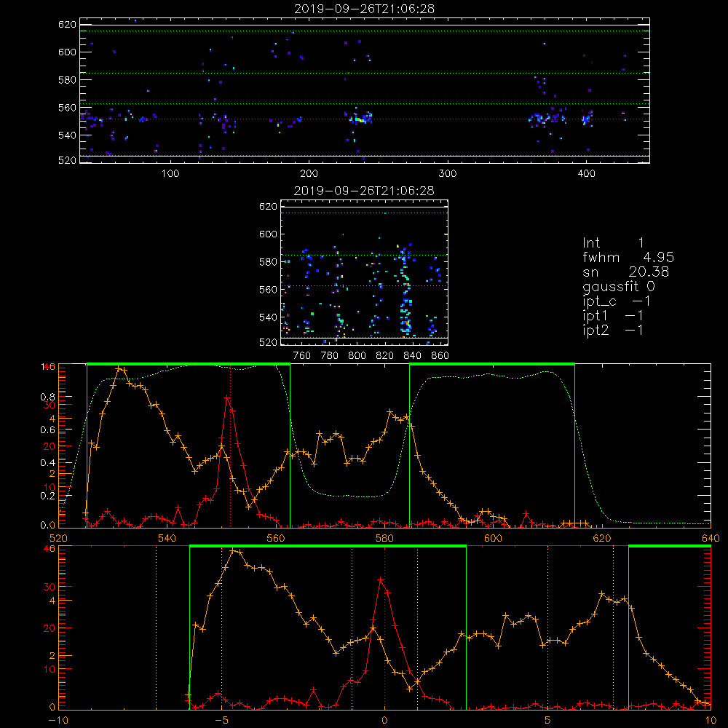Click white y-axis label 0.8 of the profile plot
Viewport: 728px width, 728px height.
point(47,397)
